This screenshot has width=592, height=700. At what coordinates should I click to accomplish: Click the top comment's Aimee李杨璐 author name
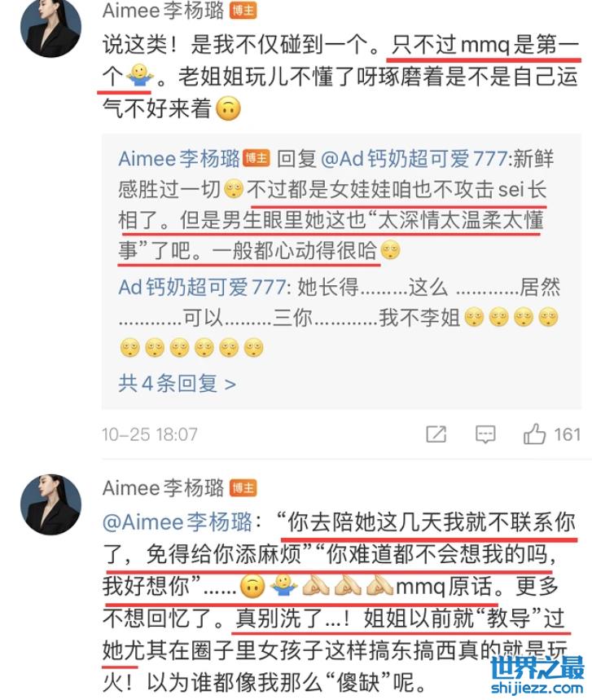point(164,11)
